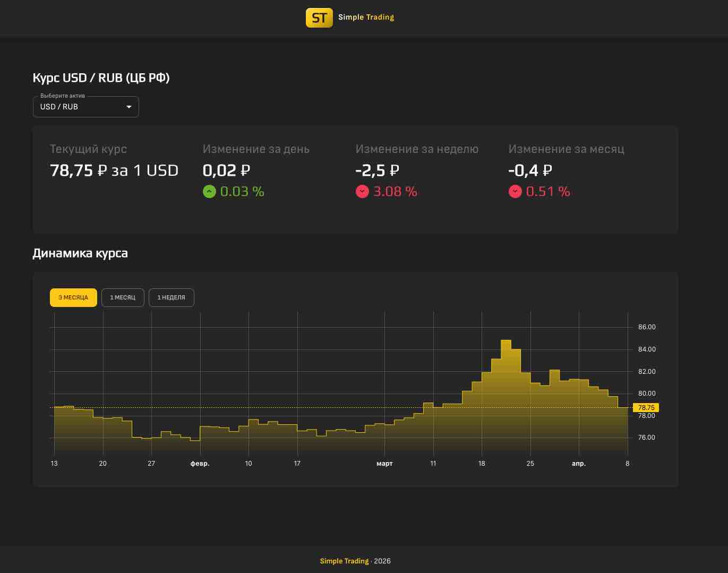Click the 3.08 % weekly change value

(395, 191)
